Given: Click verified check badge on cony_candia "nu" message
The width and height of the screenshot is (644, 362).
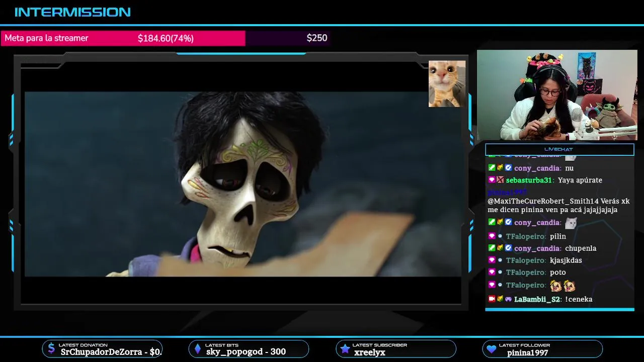Looking at the screenshot, I should pos(508,167).
